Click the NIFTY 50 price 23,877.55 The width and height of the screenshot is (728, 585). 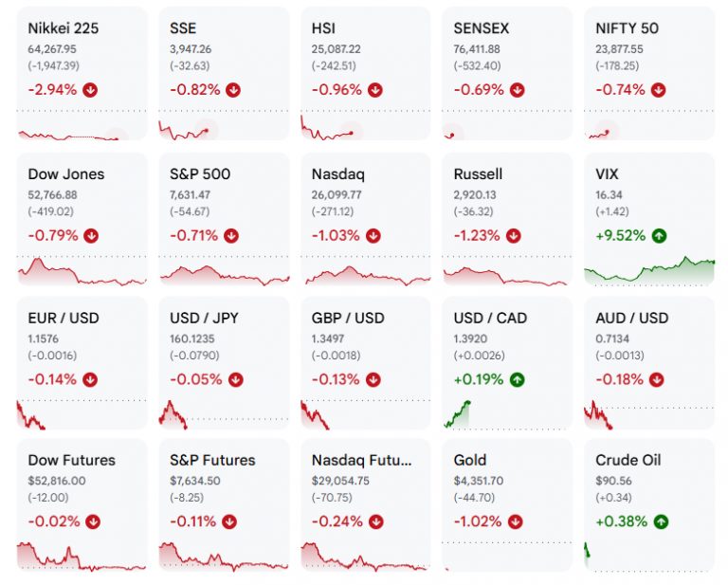[x=619, y=49]
